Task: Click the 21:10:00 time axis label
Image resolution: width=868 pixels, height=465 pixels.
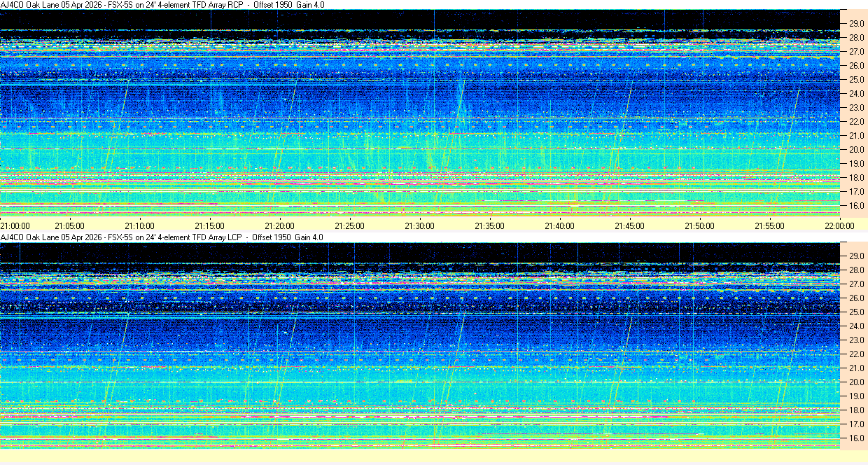Action: (x=139, y=226)
